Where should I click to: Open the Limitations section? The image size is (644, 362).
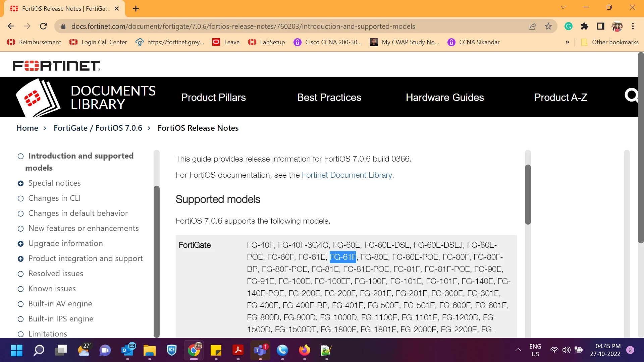point(48,334)
